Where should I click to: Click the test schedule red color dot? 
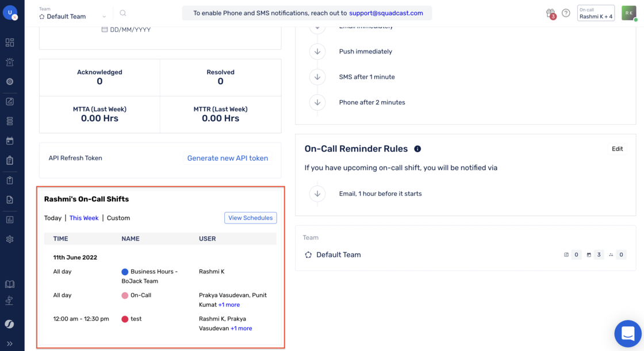(125, 319)
